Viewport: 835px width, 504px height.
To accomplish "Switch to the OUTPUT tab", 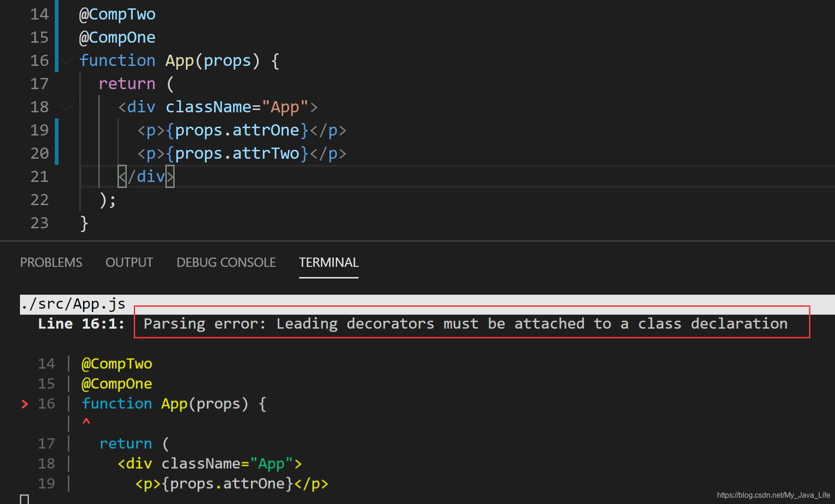I will (129, 262).
